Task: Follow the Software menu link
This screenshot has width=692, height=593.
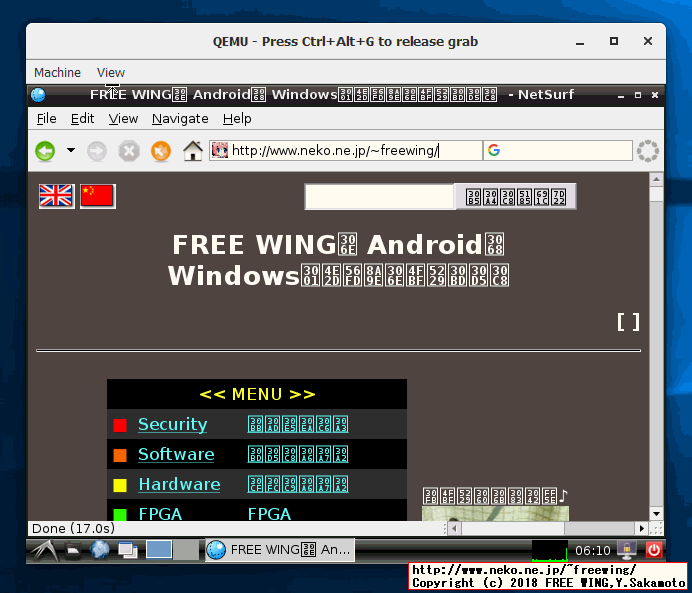Action: (x=176, y=454)
